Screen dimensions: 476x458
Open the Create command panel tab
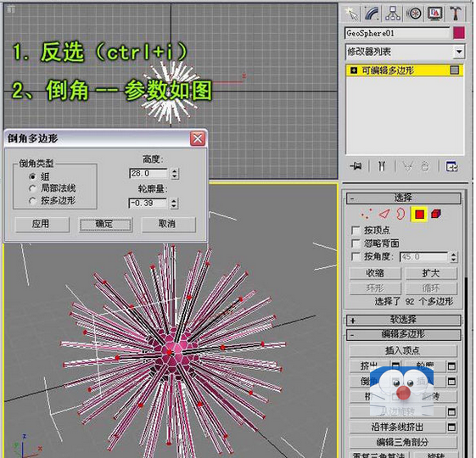click(351, 14)
